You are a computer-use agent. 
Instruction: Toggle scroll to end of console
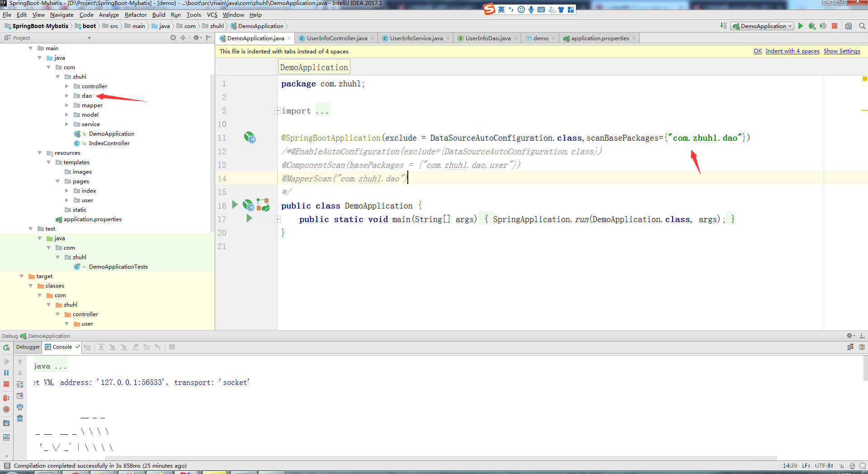[x=20, y=396]
